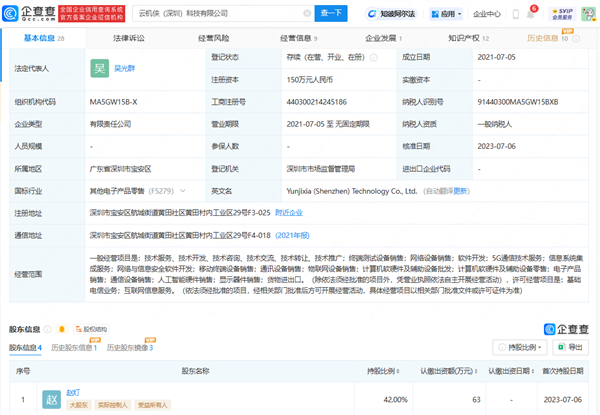This screenshot has width=600, height=415.
Task: Click the 知彼阿尔法 icon button
Action: [391, 14]
